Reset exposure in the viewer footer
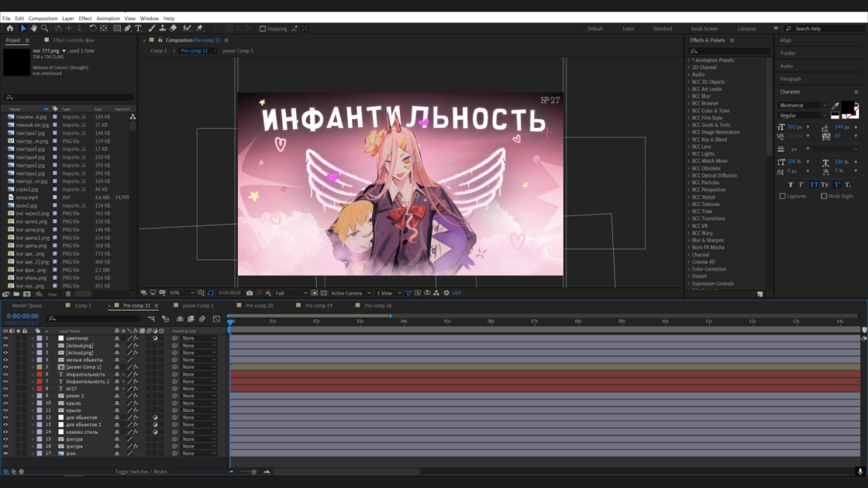868x488 pixels. [446, 293]
